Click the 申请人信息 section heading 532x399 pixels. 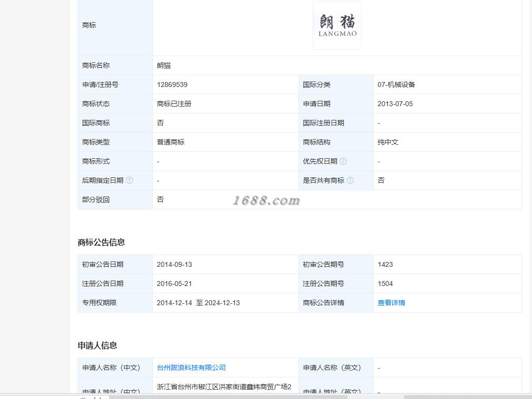tap(97, 345)
